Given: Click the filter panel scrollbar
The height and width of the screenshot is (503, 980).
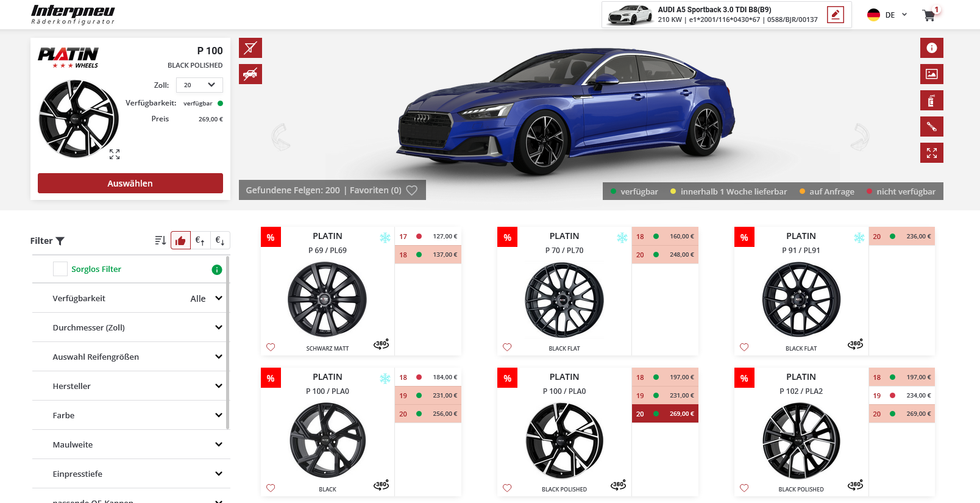Looking at the screenshot, I should 228,343.
